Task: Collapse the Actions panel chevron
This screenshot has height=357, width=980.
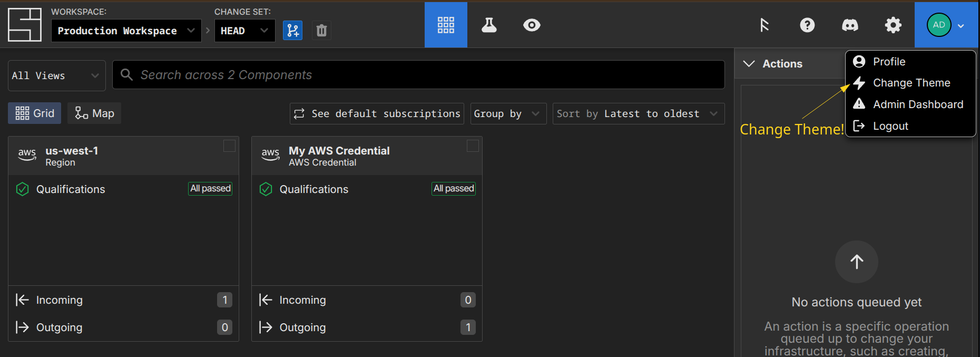Action: (749, 64)
